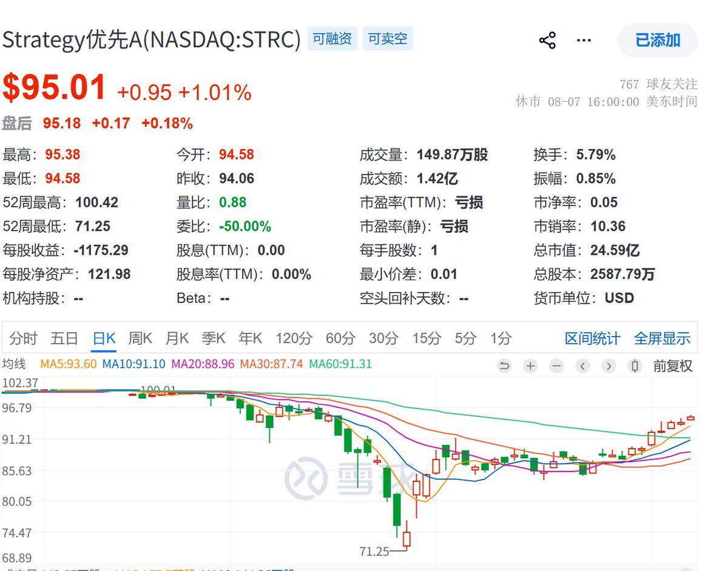This screenshot has width=728, height=571.
Task: Click the 成交额 value 1.42亿
Action: (437, 179)
